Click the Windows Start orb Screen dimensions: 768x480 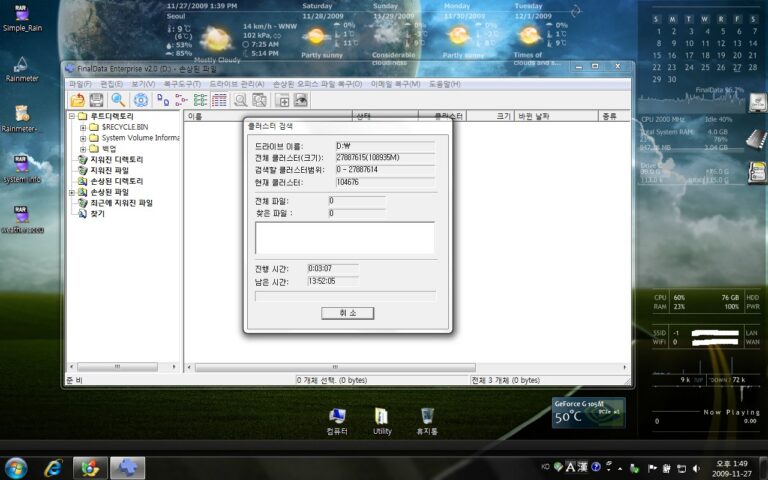16,468
